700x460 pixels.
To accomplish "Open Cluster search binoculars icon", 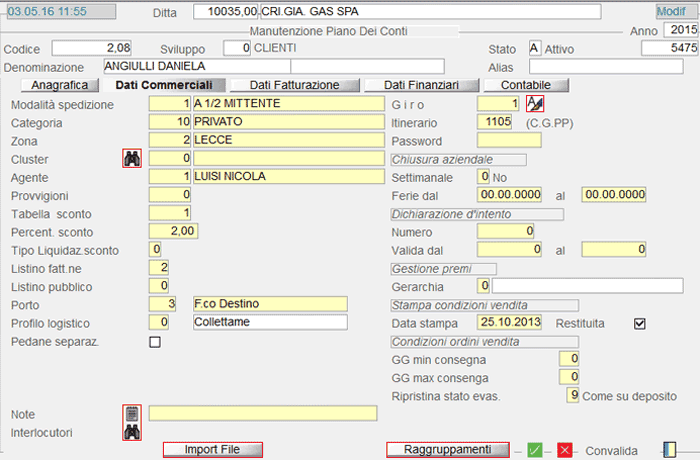I will click(x=132, y=158).
